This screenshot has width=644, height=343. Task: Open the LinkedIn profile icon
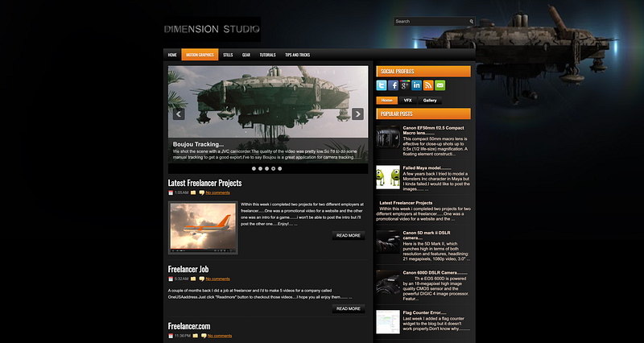(416, 85)
